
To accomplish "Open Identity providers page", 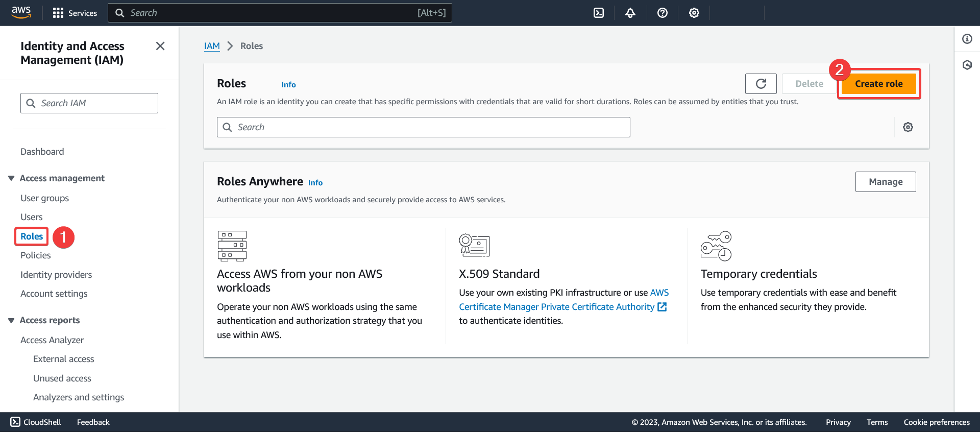I will (56, 275).
